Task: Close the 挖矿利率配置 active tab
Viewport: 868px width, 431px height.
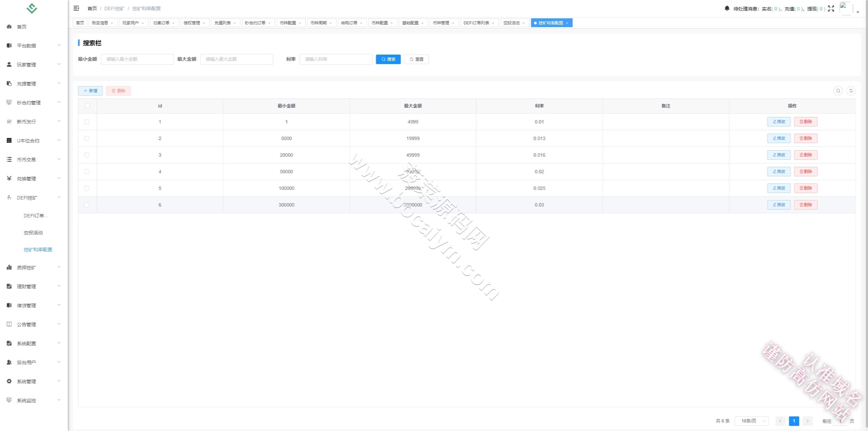Action: tap(567, 23)
